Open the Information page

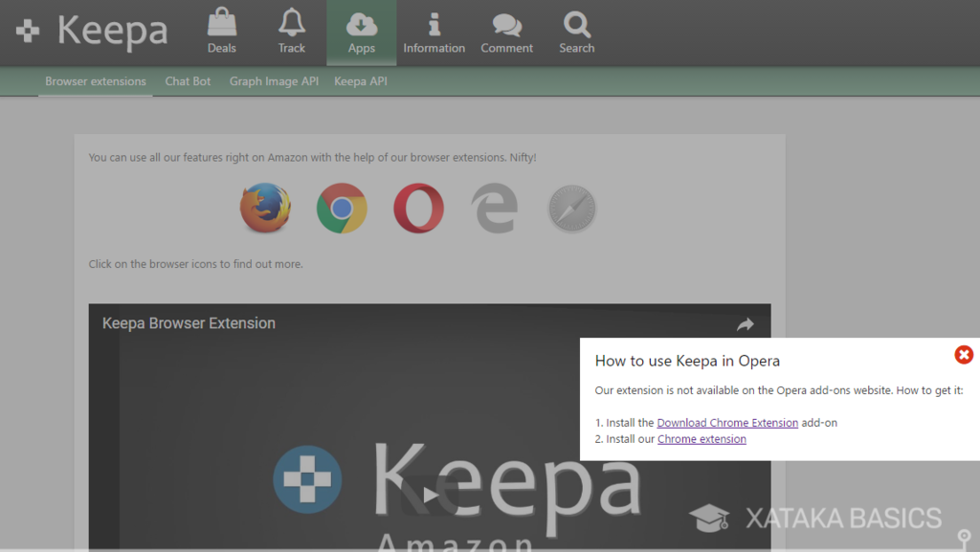[434, 32]
